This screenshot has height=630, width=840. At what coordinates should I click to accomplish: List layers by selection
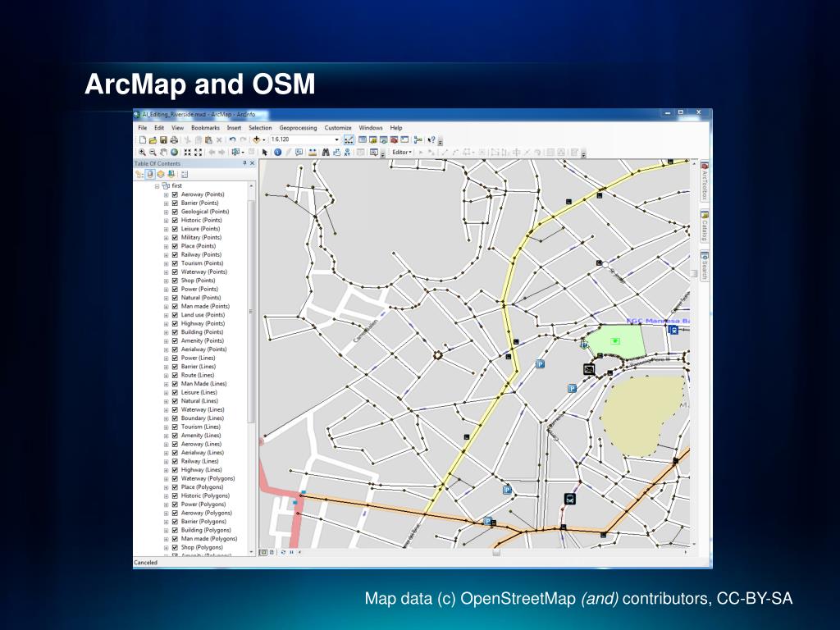(x=171, y=174)
